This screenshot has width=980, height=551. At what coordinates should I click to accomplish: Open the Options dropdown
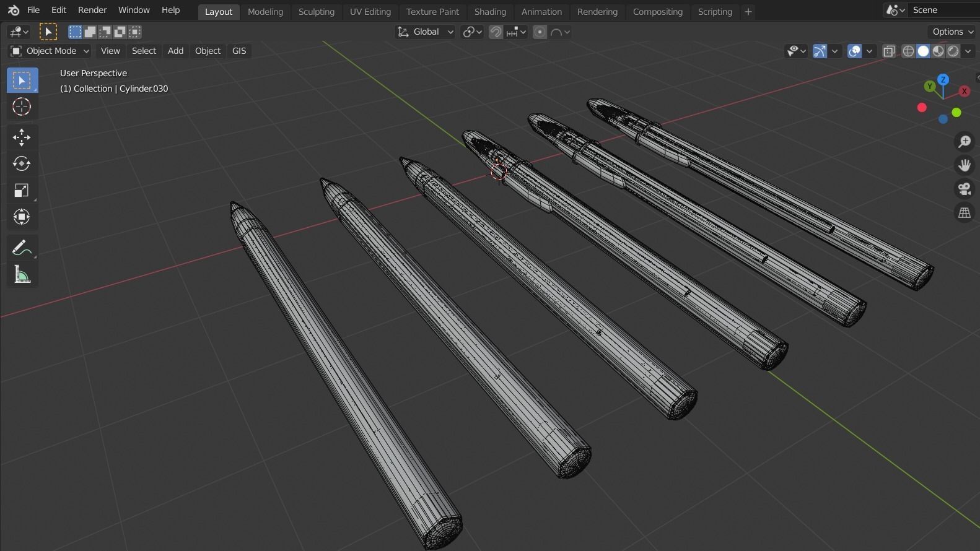953,32
